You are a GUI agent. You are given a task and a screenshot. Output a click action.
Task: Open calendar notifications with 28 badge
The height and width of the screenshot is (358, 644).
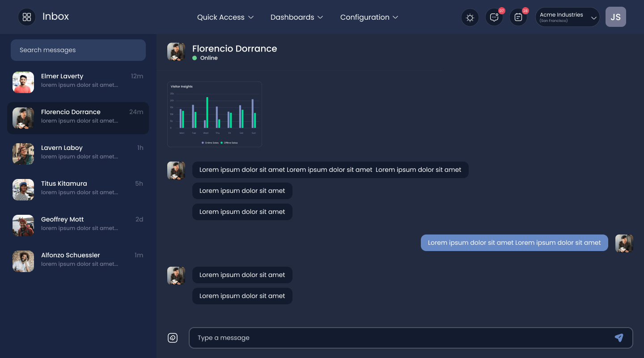coord(518,17)
